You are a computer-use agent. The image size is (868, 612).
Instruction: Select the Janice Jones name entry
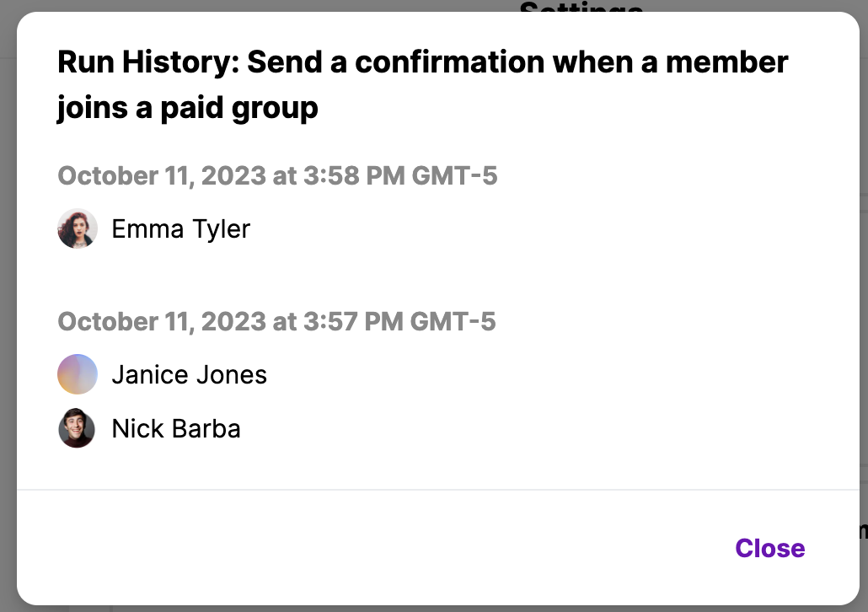point(190,374)
